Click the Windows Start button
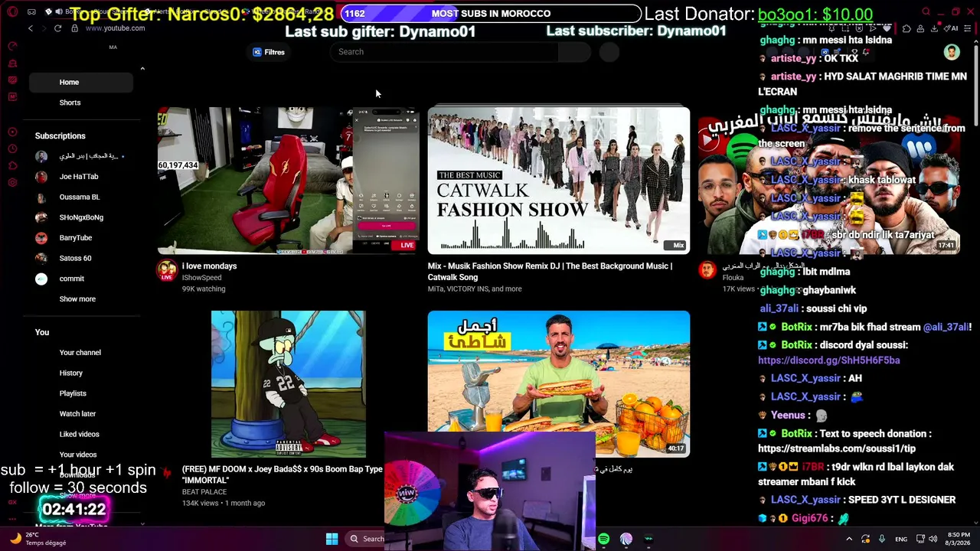This screenshot has height=551, width=980. [332, 539]
